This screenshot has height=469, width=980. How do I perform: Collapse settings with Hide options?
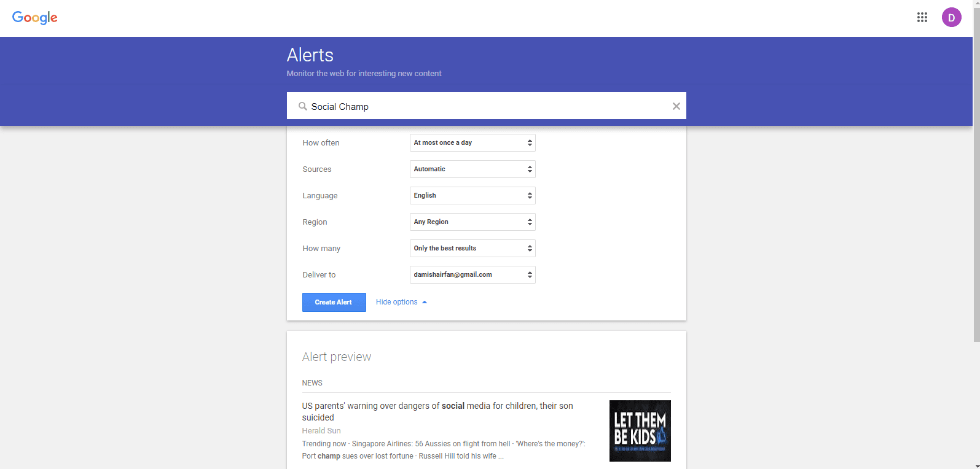pyautogui.click(x=401, y=302)
